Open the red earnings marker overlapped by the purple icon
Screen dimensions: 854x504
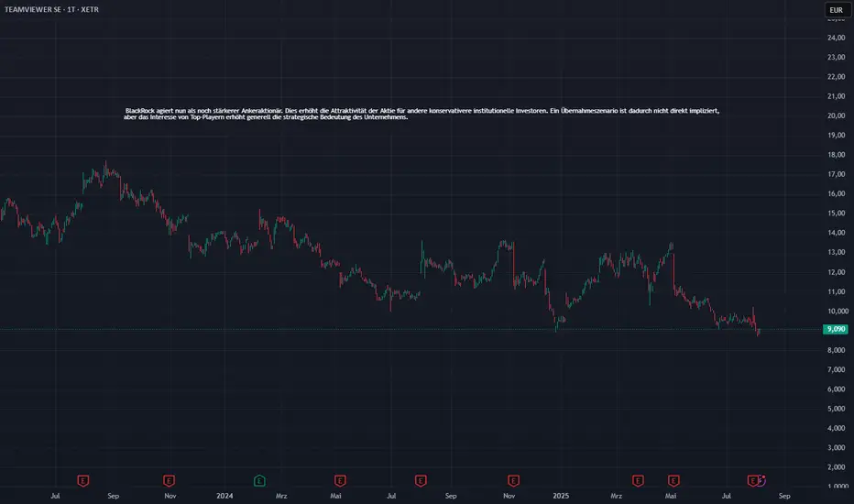[752, 480]
